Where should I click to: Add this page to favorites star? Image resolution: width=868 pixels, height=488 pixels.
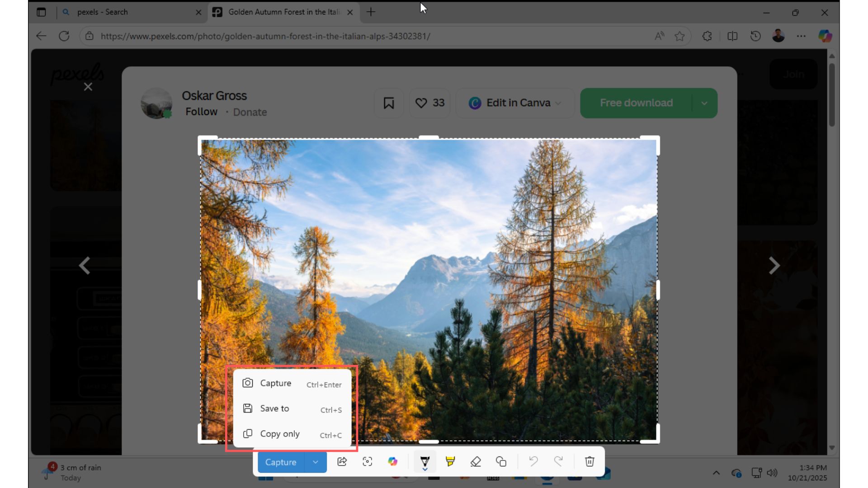click(x=679, y=36)
